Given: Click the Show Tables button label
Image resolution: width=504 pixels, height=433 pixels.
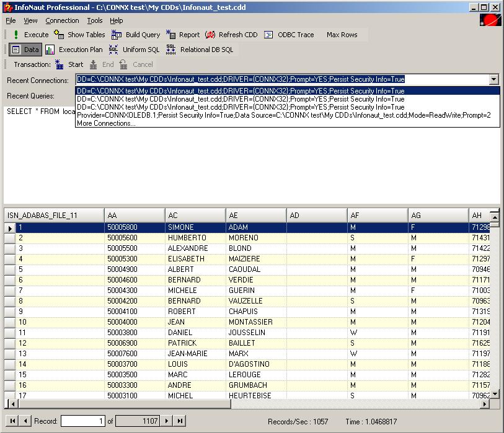Looking at the screenshot, I should 86,35.
